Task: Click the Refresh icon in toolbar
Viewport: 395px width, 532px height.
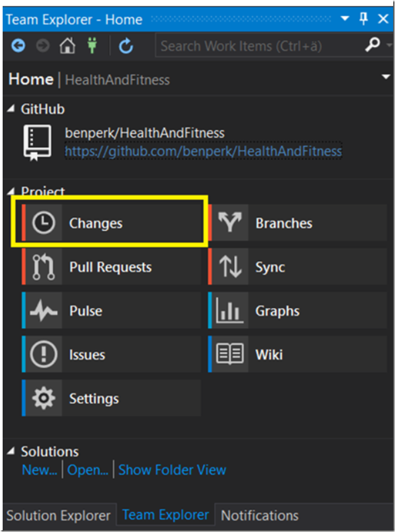Action: [x=126, y=46]
